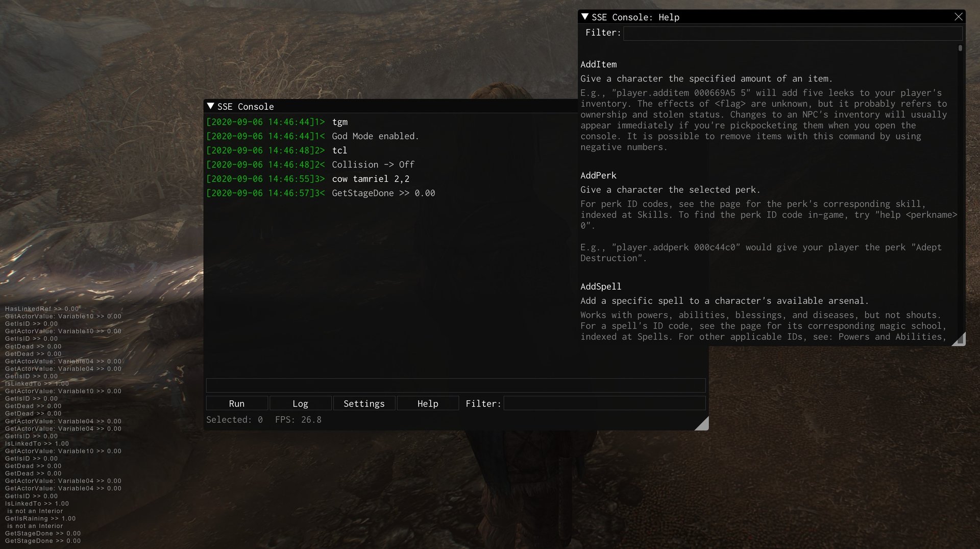The image size is (980, 549).
Task: Click the Help window scrollbar thumb
Action: tap(960, 48)
